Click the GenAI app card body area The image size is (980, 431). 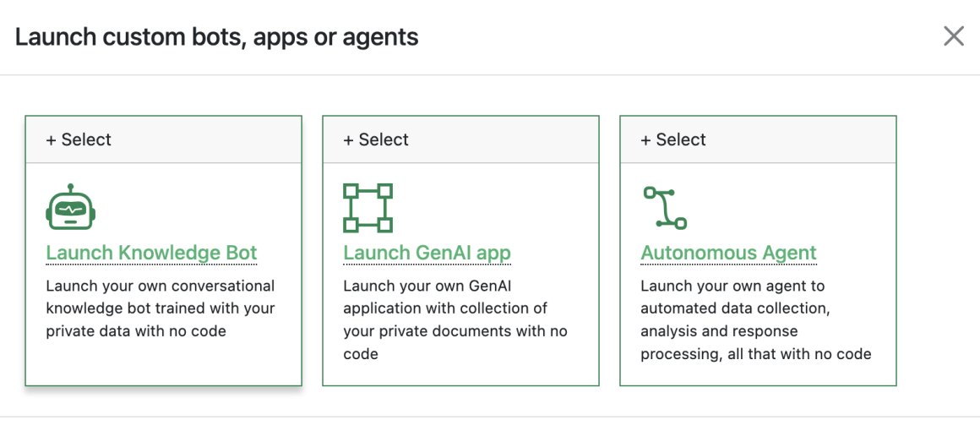[460, 274]
